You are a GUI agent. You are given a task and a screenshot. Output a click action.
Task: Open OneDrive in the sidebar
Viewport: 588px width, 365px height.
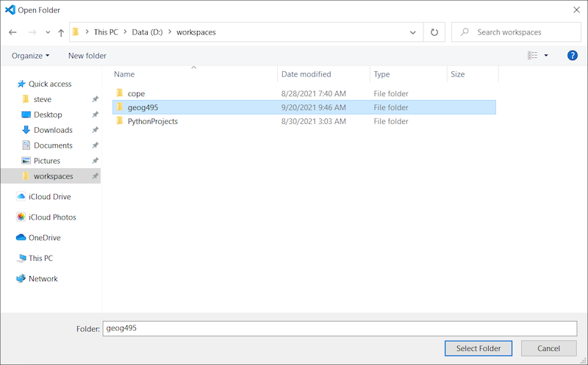(x=44, y=238)
